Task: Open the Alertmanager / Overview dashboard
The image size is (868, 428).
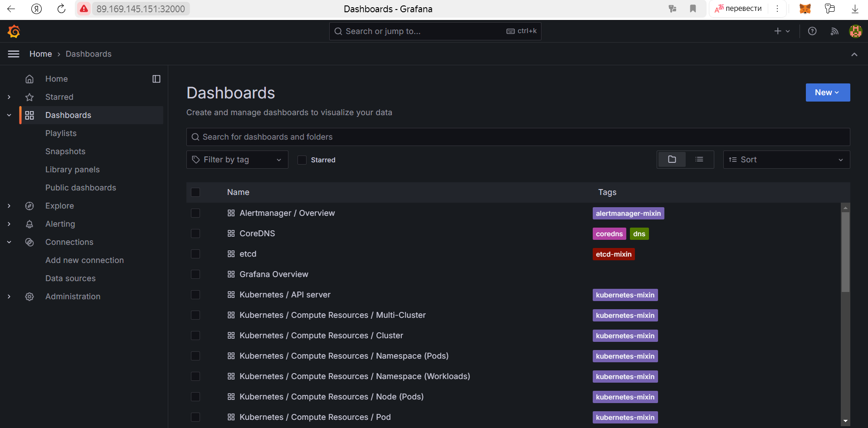Action: click(287, 213)
